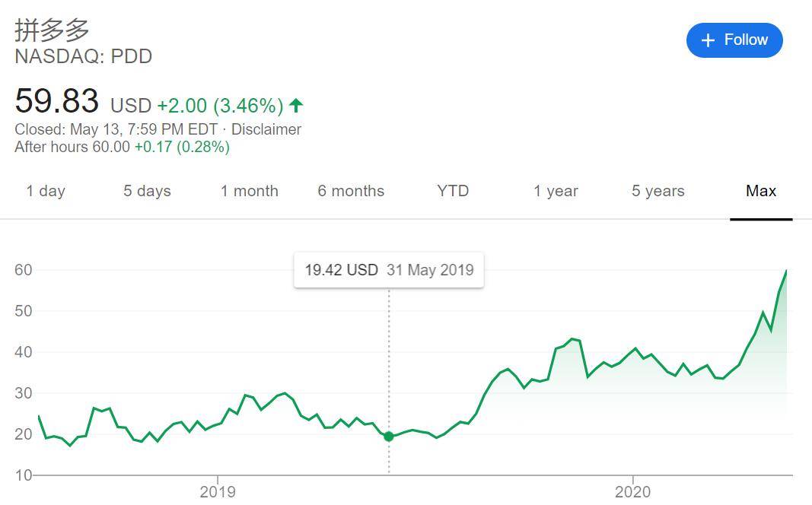Switch to the 1 month tab
The image size is (812, 505).
(x=250, y=191)
